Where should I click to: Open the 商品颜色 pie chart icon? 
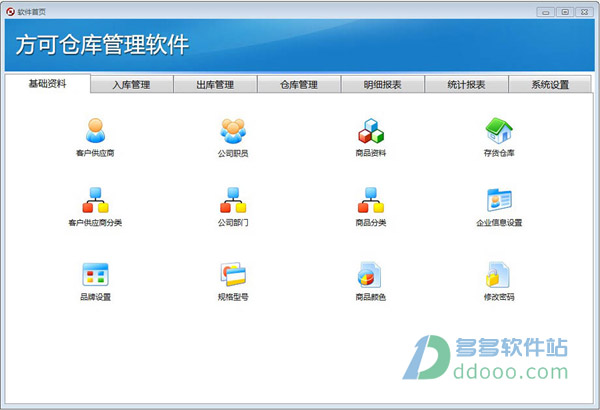(370, 274)
